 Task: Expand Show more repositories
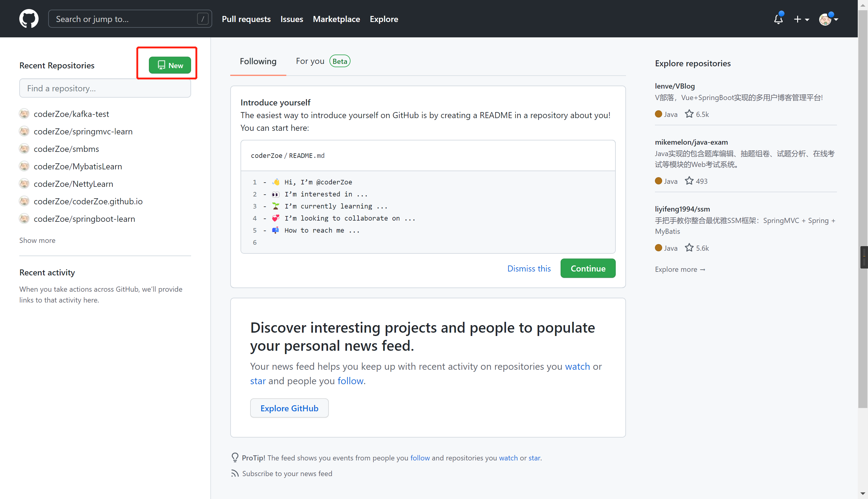[37, 240]
